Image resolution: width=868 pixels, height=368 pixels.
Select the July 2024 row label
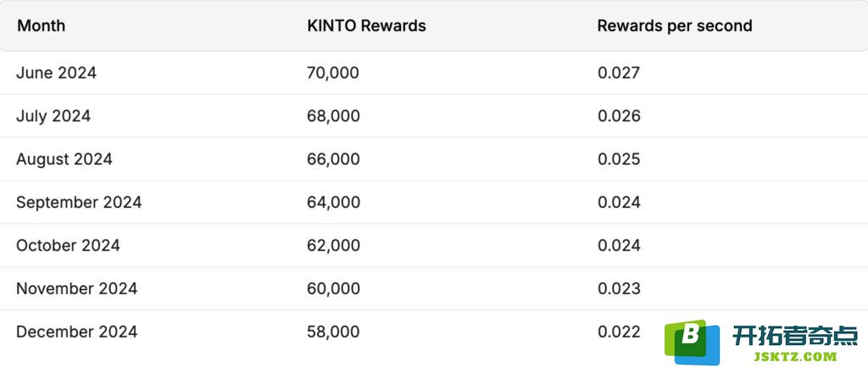click(53, 115)
